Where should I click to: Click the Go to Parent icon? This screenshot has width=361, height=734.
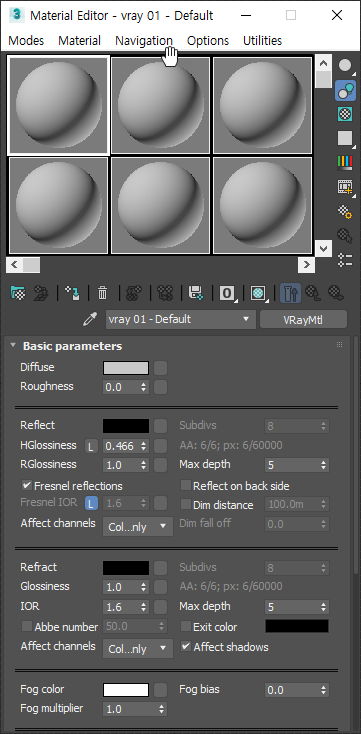313,294
